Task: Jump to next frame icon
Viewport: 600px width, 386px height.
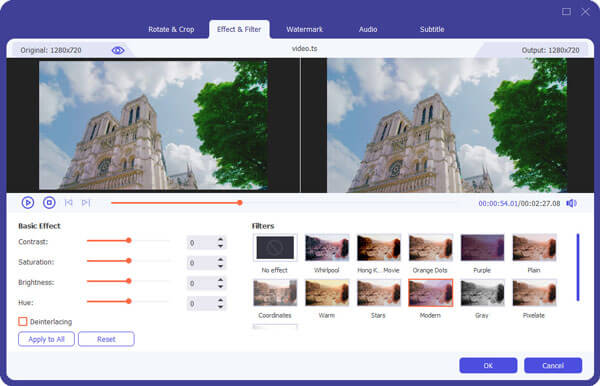Action: point(86,203)
